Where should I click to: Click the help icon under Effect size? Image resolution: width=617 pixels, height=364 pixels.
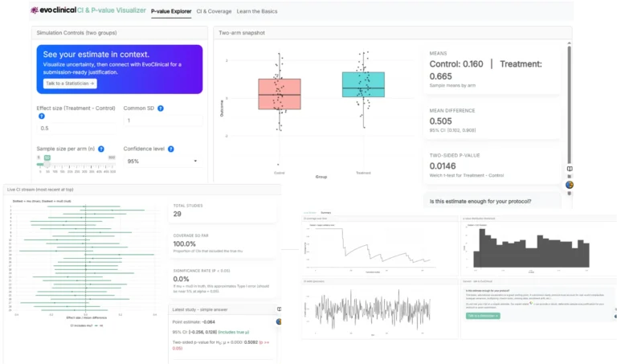tap(40, 117)
